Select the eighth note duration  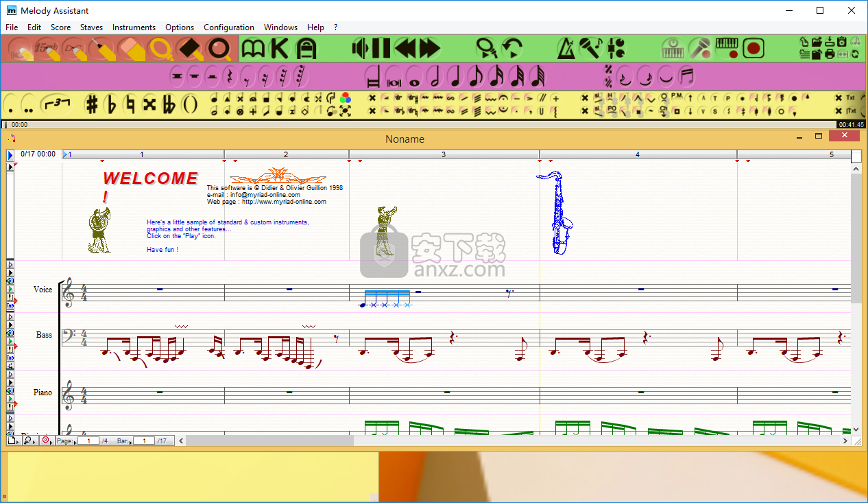click(x=475, y=77)
